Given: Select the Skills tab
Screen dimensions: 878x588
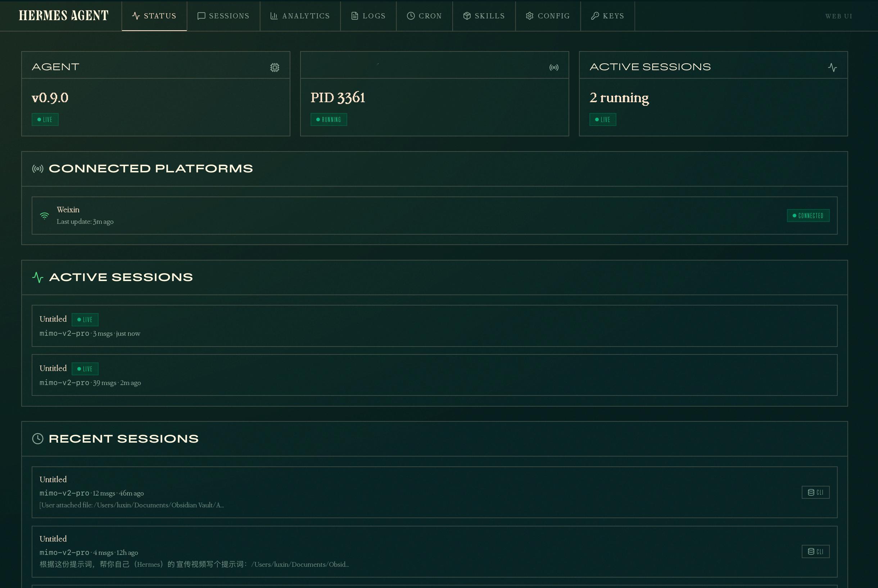Looking at the screenshot, I should coord(484,16).
